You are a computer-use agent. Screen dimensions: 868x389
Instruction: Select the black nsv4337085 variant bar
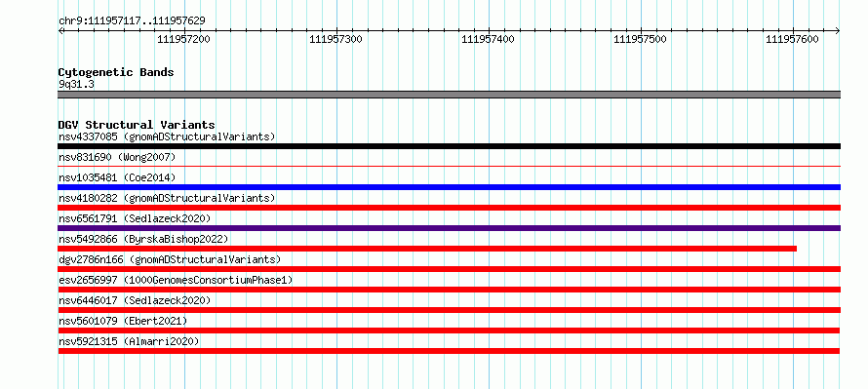click(449, 146)
